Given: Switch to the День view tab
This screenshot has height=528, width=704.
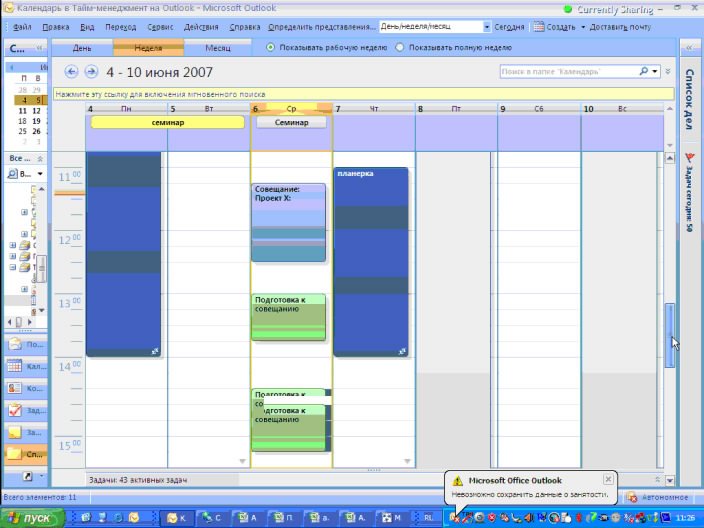Looking at the screenshot, I should click(82, 47).
